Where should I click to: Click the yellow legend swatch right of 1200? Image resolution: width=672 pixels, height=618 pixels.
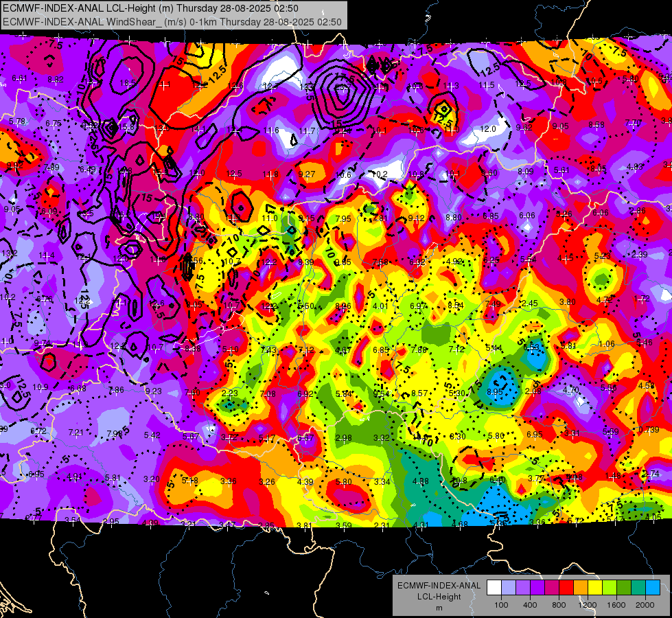tap(595, 588)
